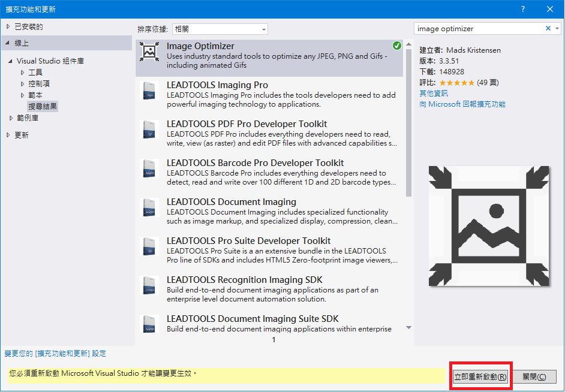The image size is (565, 392).
Task: Click the Image Optimizer extension icon
Action: (x=149, y=52)
